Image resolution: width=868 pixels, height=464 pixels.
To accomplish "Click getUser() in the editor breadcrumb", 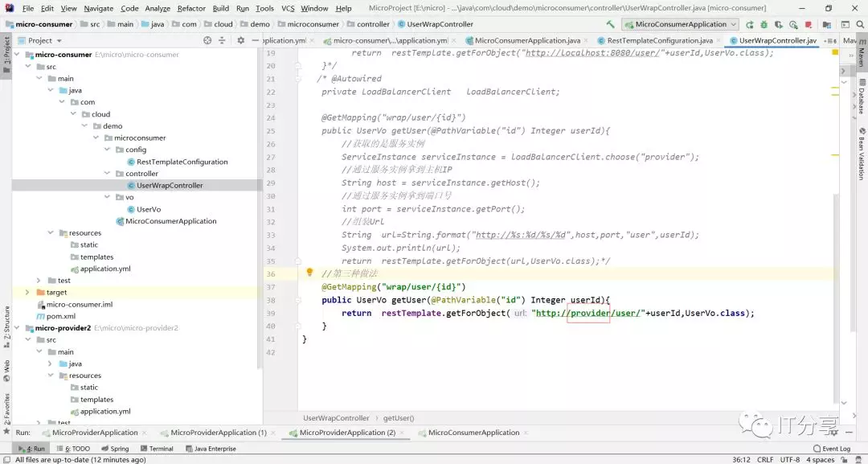I will click(399, 418).
